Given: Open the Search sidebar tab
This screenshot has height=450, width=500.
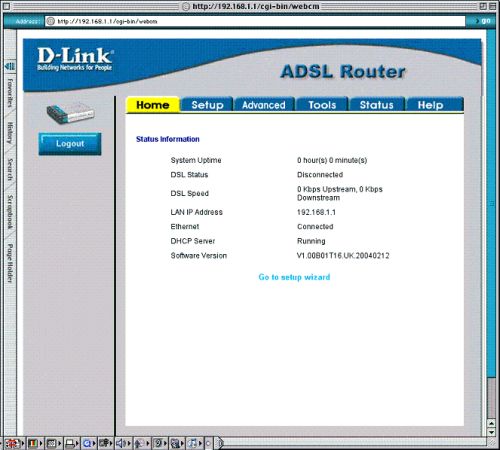Looking at the screenshot, I should click(x=10, y=170).
